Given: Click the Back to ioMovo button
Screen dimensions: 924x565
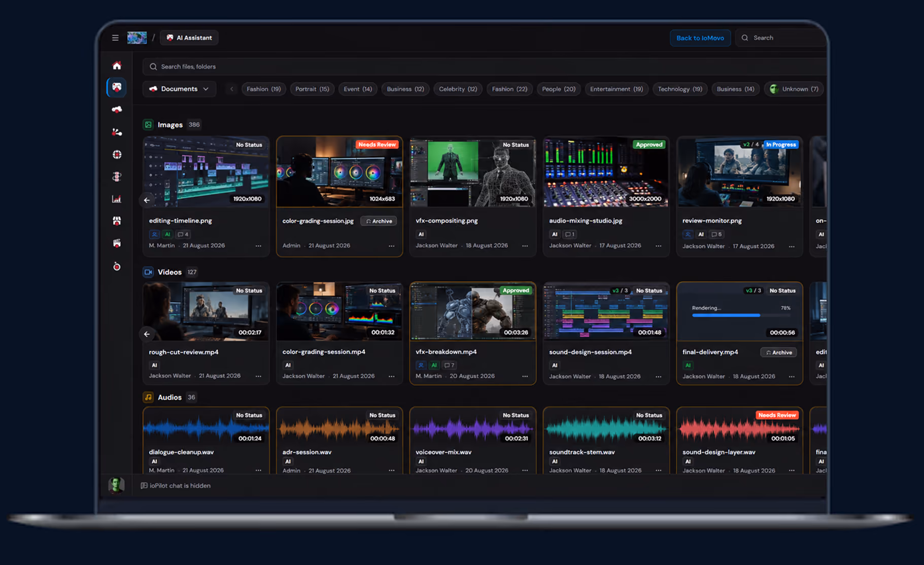Looking at the screenshot, I should [x=700, y=38].
